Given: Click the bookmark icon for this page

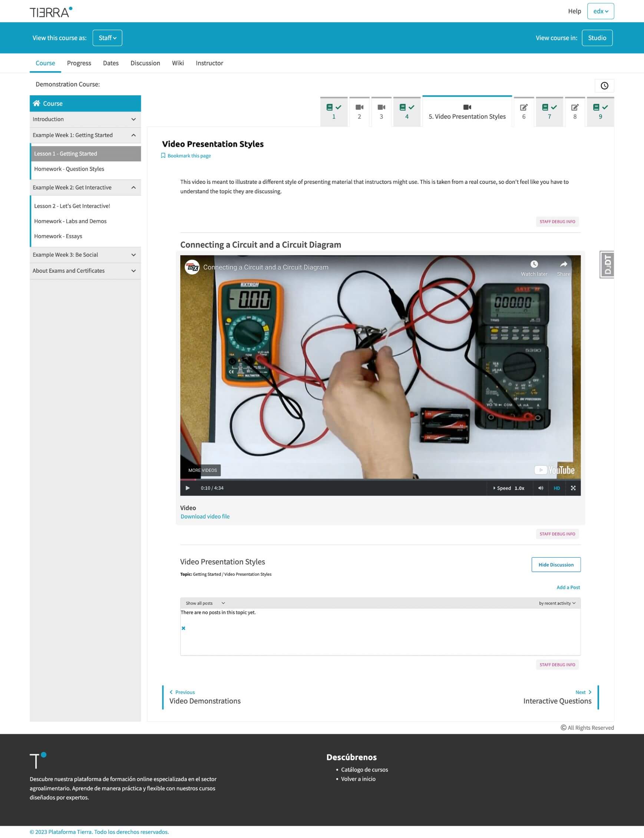Looking at the screenshot, I should [x=163, y=155].
